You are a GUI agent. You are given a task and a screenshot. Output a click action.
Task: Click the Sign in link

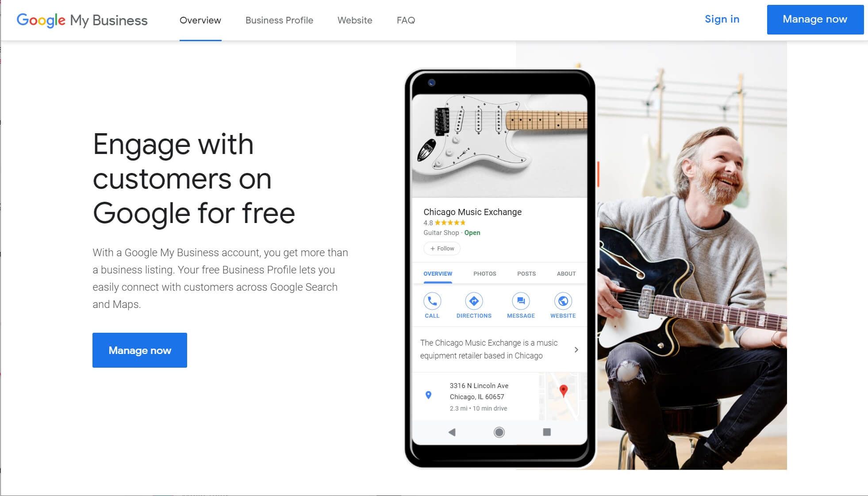point(722,19)
